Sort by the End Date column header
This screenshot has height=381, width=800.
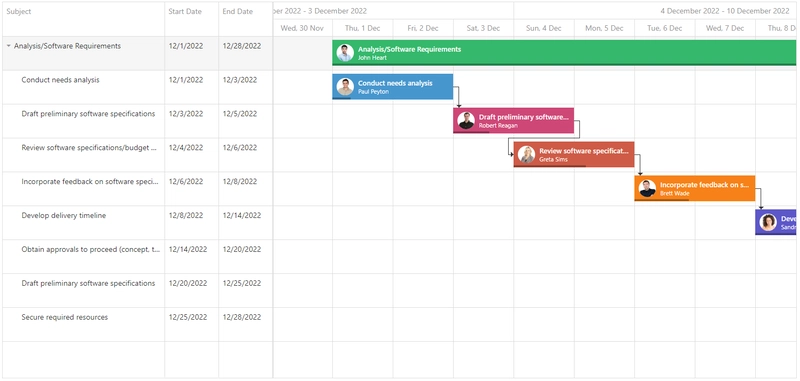tap(246, 19)
